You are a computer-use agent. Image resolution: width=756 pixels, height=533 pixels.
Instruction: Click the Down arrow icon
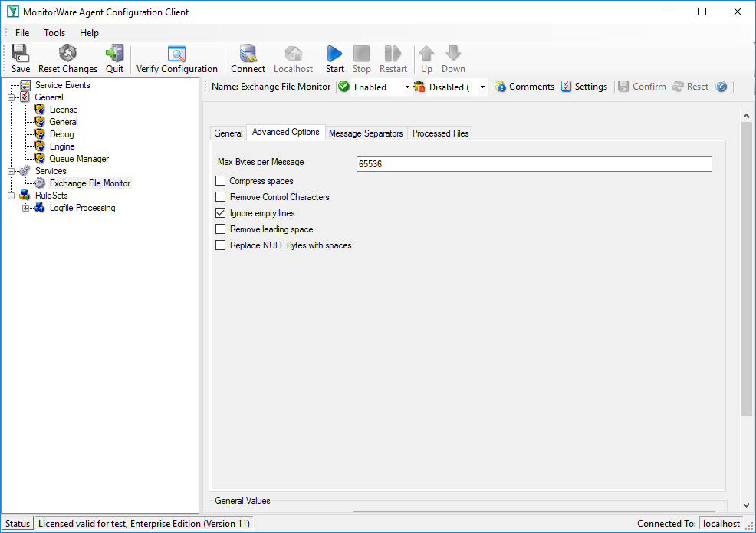[x=453, y=53]
